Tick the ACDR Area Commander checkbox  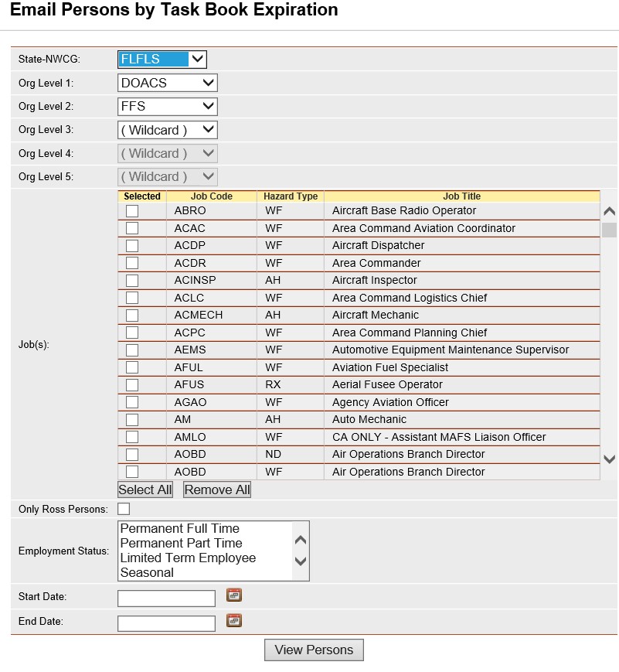coord(132,263)
